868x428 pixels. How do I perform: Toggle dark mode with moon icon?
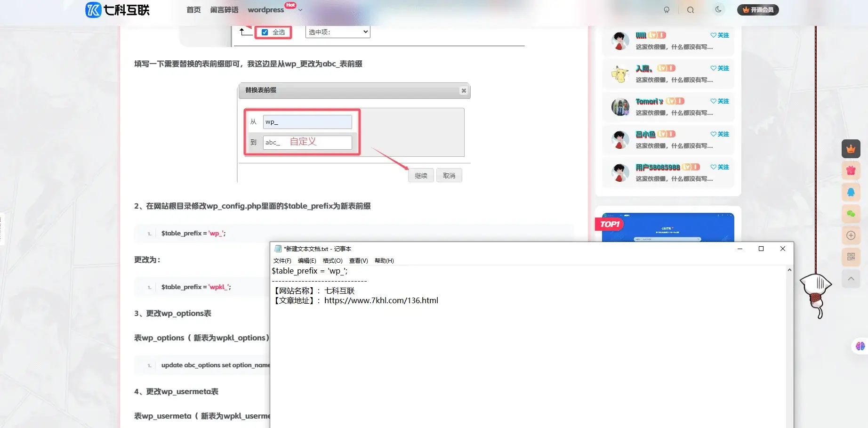[718, 9]
